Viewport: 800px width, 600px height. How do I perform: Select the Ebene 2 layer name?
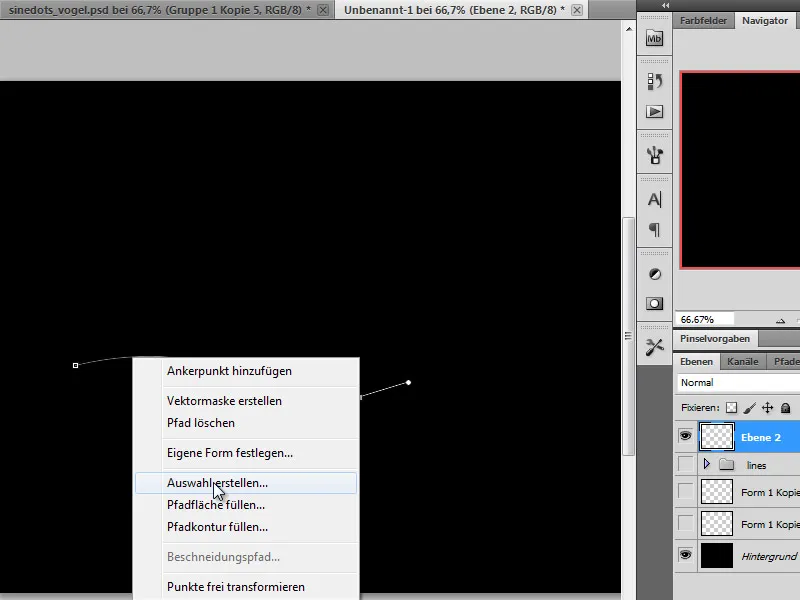click(x=761, y=437)
